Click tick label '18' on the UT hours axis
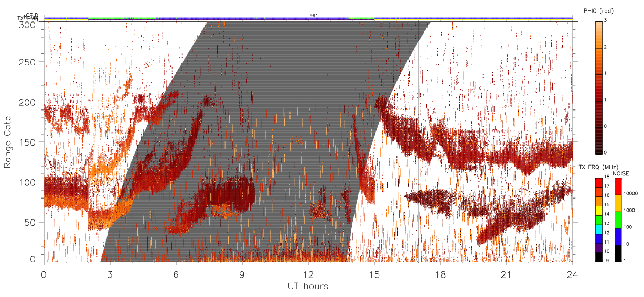 pyautogui.click(x=440, y=274)
